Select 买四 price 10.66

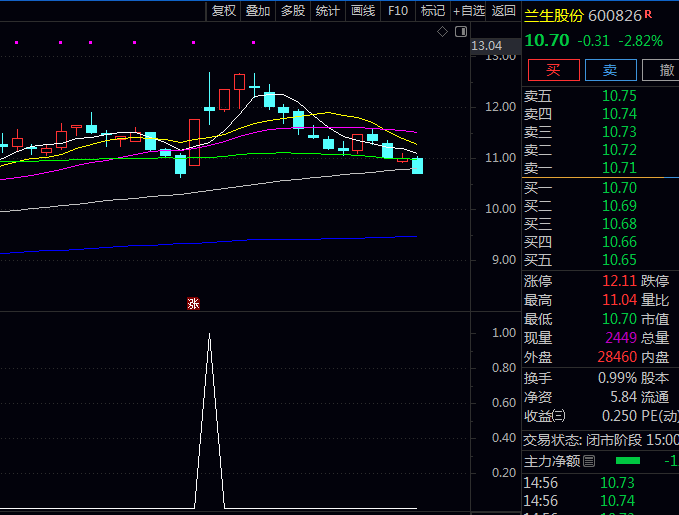(x=619, y=242)
